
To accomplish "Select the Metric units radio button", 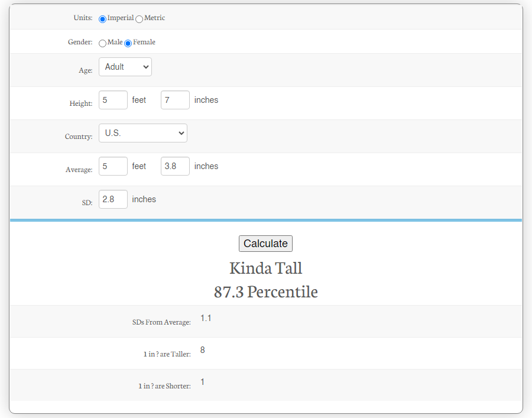I will click(139, 19).
